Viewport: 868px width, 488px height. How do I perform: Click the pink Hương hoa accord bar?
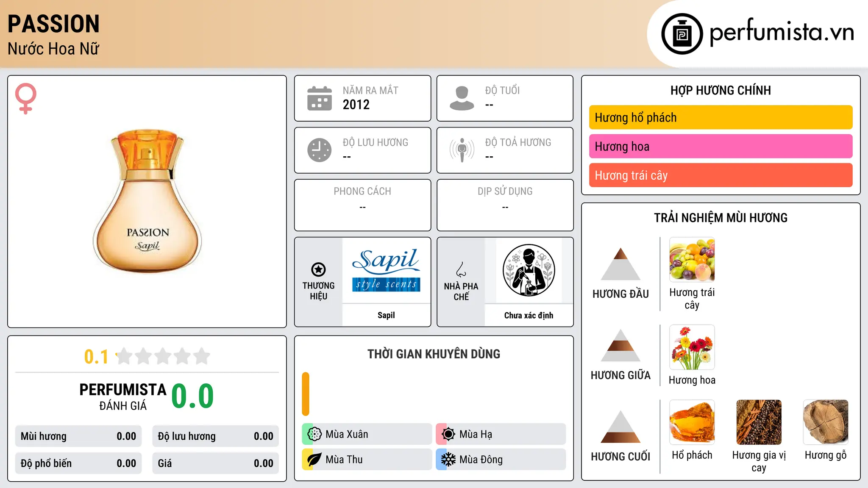pos(721,146)
